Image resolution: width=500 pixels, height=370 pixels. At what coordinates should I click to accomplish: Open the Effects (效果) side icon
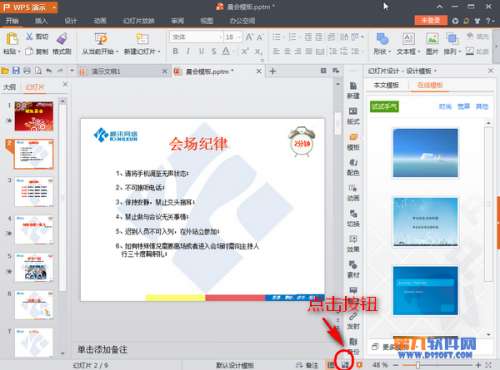click(353, 239)
